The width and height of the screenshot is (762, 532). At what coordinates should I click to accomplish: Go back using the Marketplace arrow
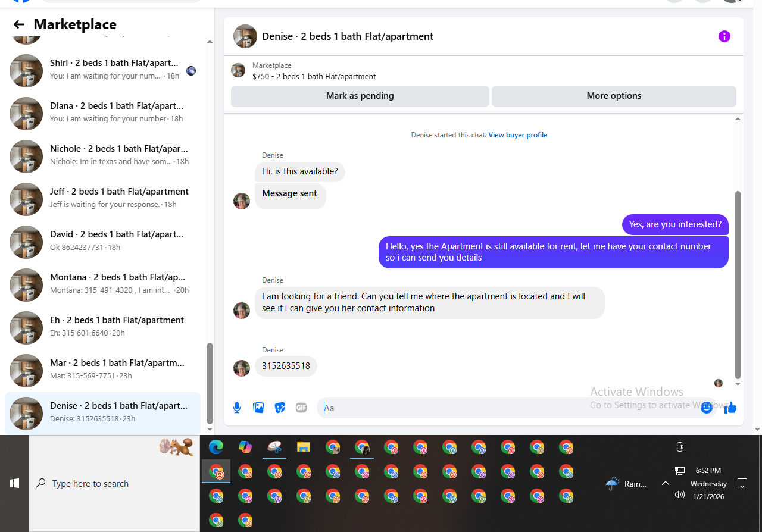(19, 24)
